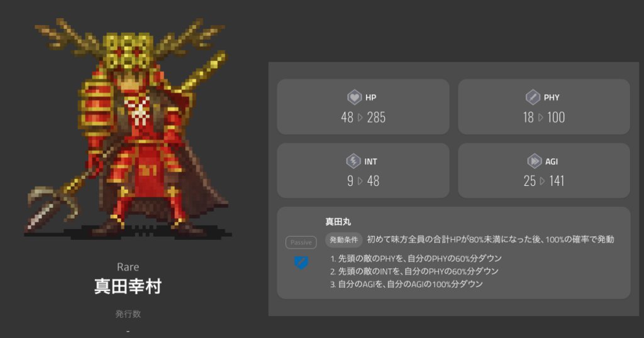The width and height of the screenshot is (644, 338).
Task: Open the HP stat card
Action: pyautogui.click(x=363, y=107)
